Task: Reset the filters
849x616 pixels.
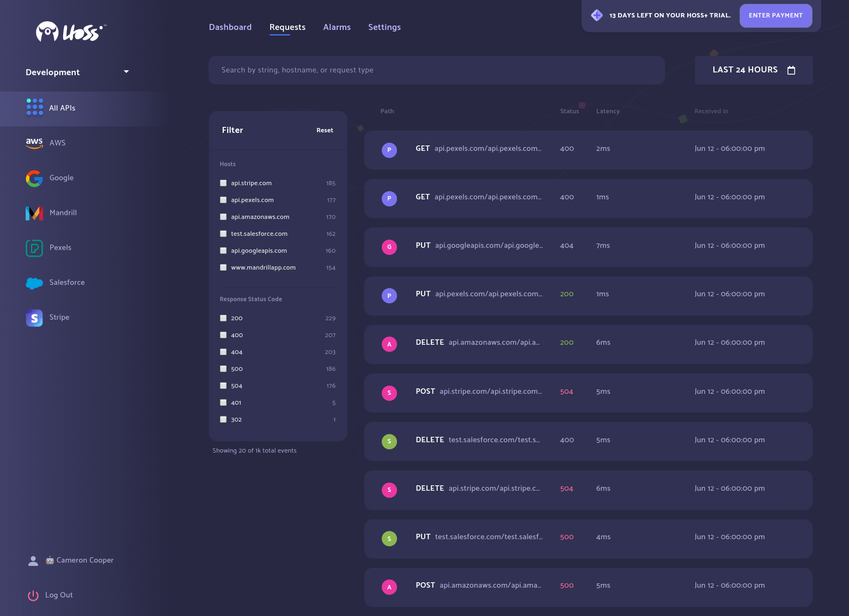Action: 325,130
